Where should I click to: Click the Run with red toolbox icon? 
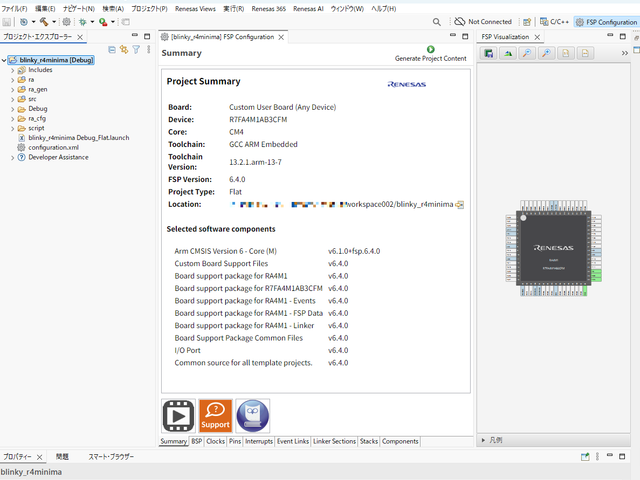(103, 22)
